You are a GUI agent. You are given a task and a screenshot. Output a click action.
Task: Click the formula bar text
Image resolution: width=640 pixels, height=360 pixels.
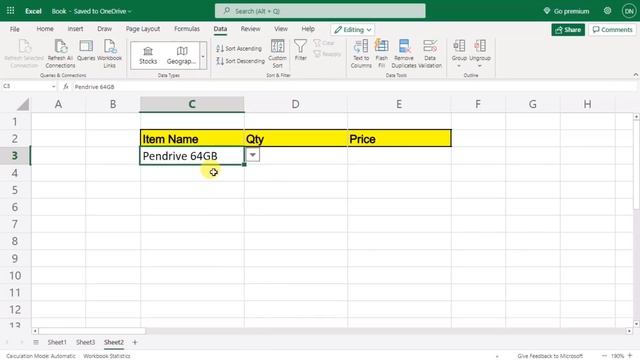[94, 87]
